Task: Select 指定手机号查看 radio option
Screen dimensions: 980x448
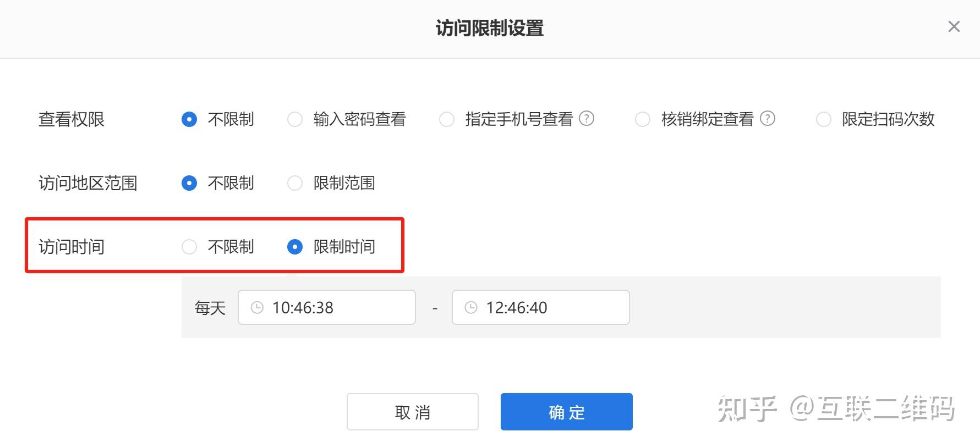Action: [x=447, y=119]
